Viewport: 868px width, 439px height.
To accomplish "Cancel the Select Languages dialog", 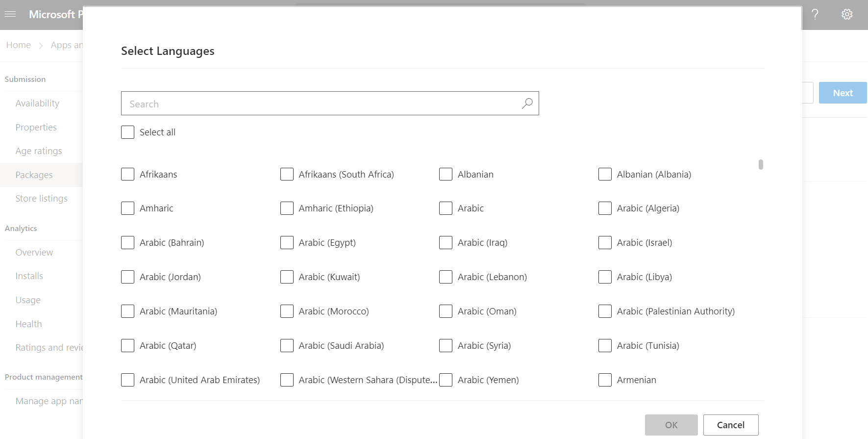I will click(731, 425).
